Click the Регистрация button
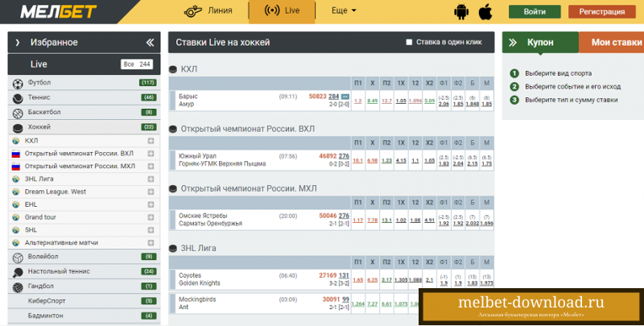 pos(601,11)
